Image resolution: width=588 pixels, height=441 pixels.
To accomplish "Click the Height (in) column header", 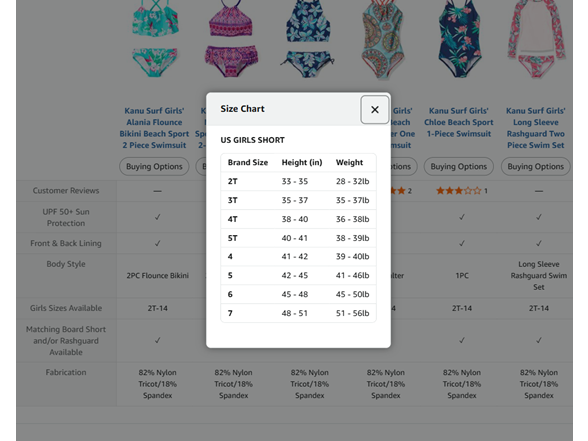I will tap(302, 162).
